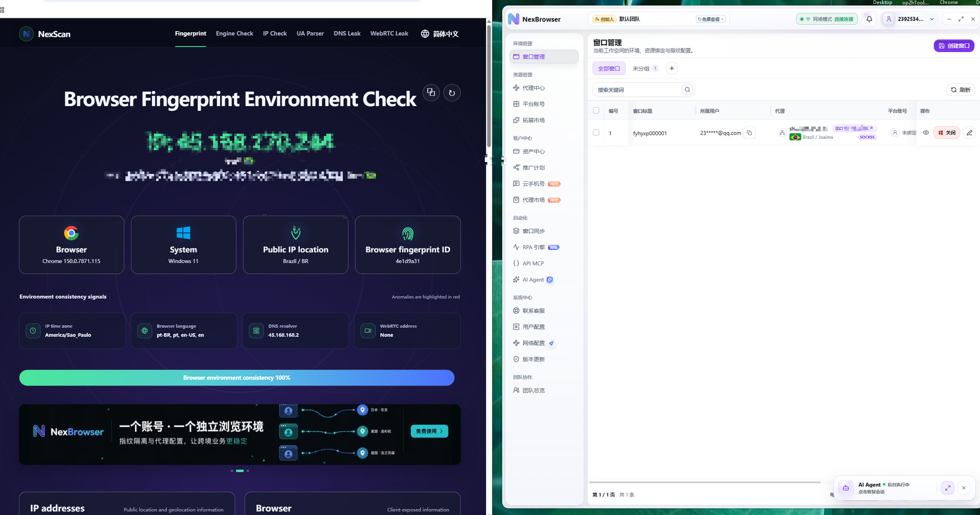This screenshot has height=515, width=980.
Task: Click the copy report icon beside the heading
Action: click(431, 92)
